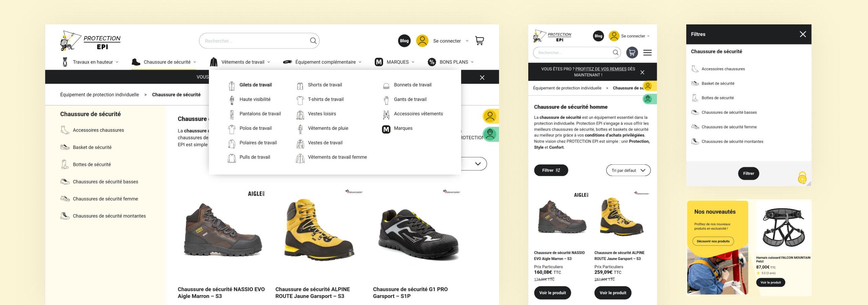Click the Protection EPI logo on desktop
Image resolution: width=868 pixels, height=305 pixels.
[x=91, y=41]
